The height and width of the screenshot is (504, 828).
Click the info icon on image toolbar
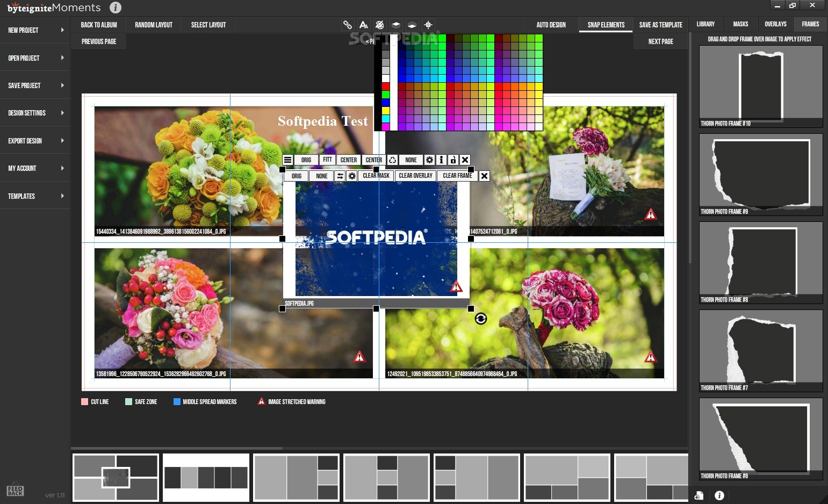[x=441, y=160]
